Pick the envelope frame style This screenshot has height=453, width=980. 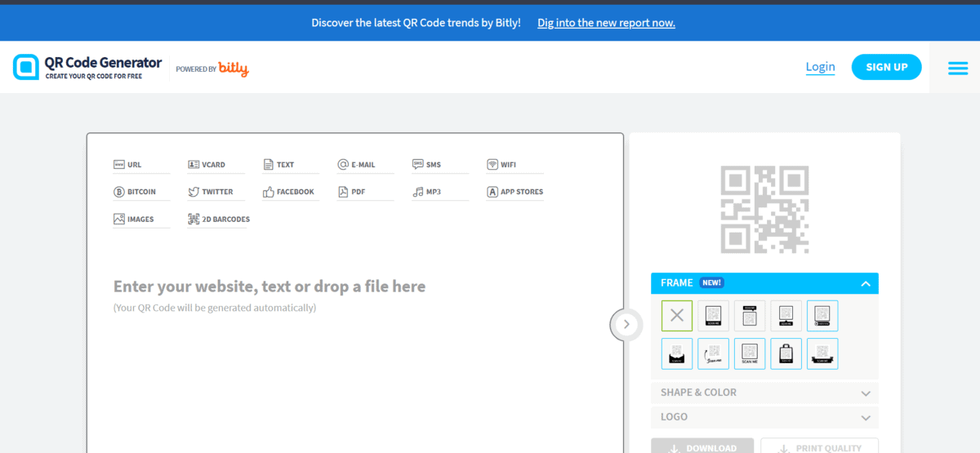coord(677,353)
